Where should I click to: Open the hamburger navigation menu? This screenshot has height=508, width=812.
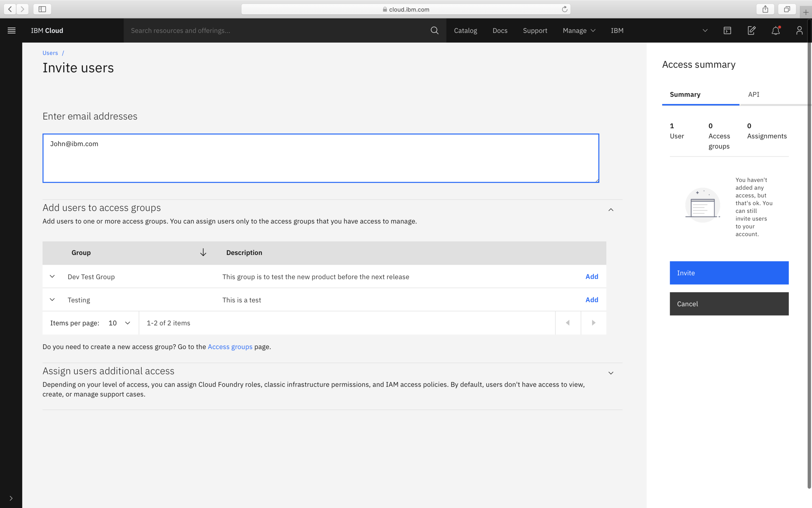pos(11,31)
